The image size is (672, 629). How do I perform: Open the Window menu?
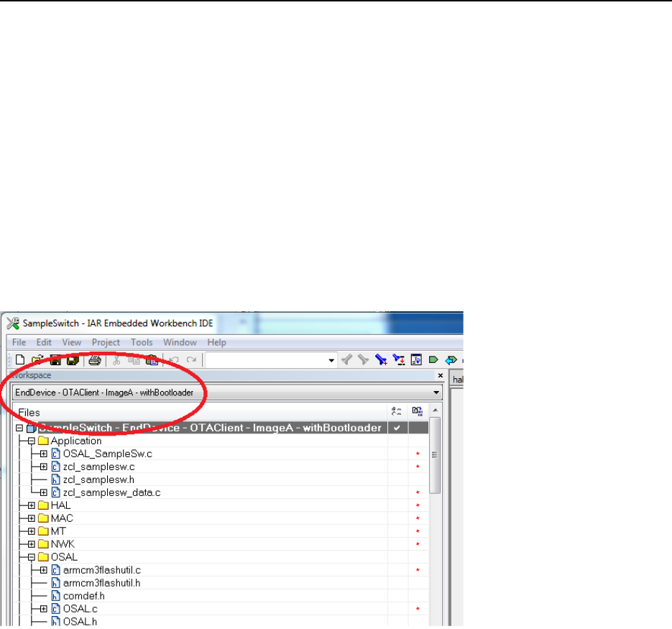(x=180, y=342)
